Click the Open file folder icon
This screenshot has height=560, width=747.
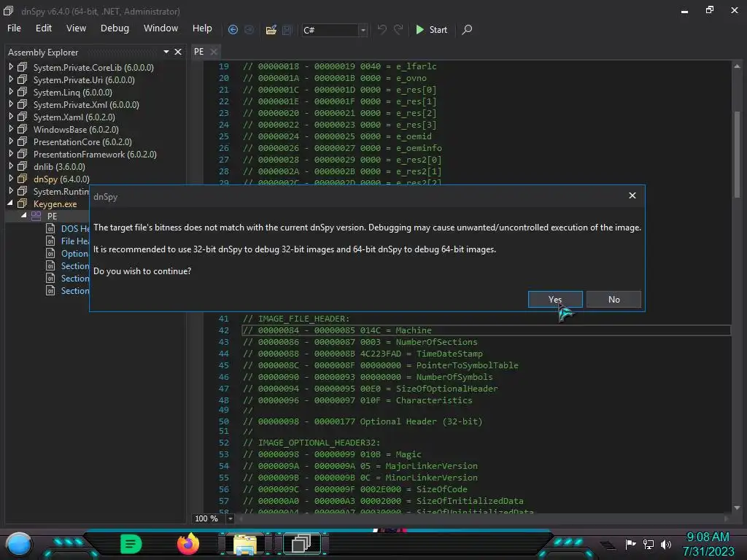(271, 29)
